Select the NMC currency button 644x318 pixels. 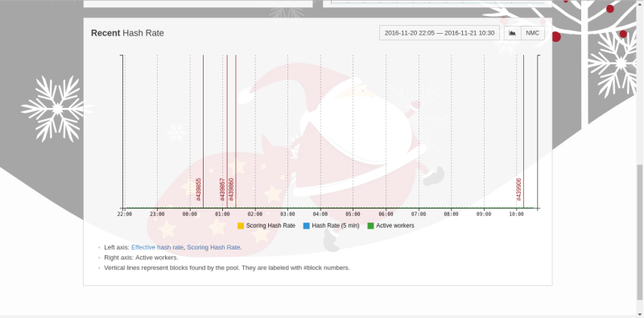(533, 33)
